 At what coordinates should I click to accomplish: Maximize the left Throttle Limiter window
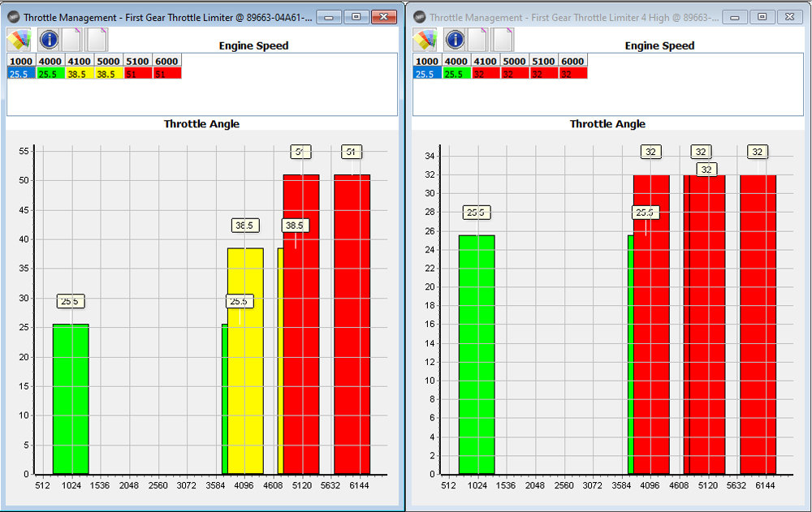pos(356,17)
